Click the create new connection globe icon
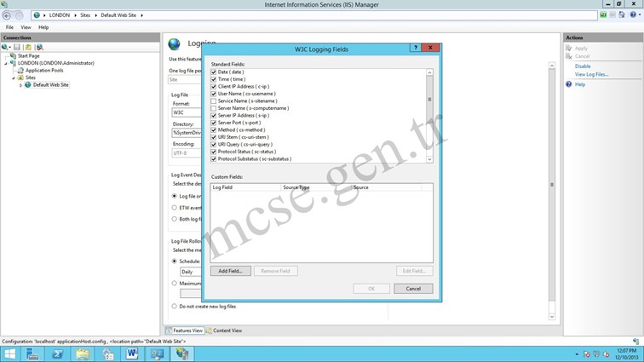 coord(4,47)
